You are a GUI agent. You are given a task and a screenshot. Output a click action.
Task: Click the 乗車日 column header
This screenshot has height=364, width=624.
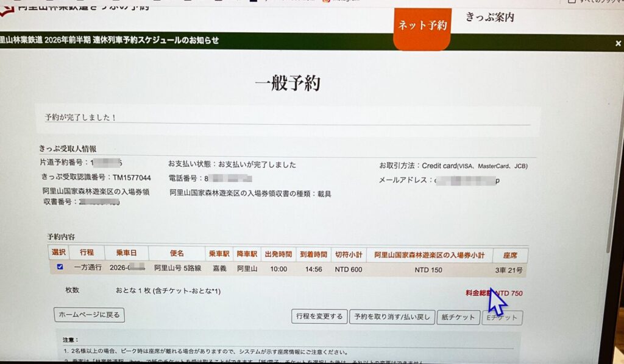tap(126, 253)
